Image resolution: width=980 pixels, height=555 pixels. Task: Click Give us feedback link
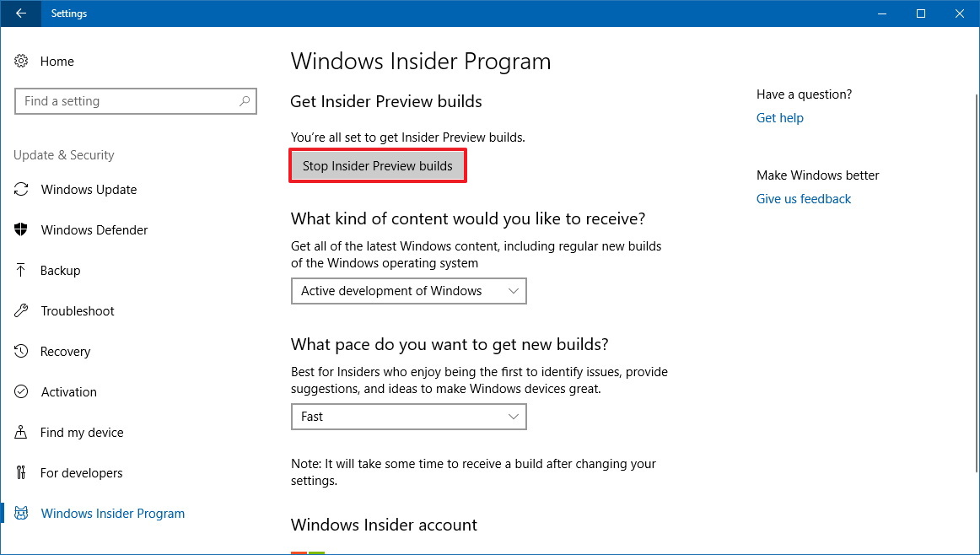pyautogui.click(x=803, y=199)
